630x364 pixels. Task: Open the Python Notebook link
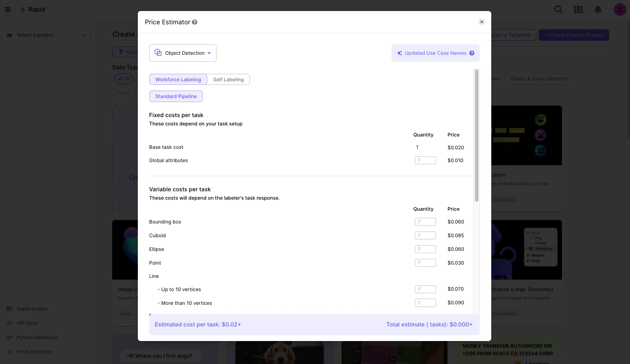[37, 337]
